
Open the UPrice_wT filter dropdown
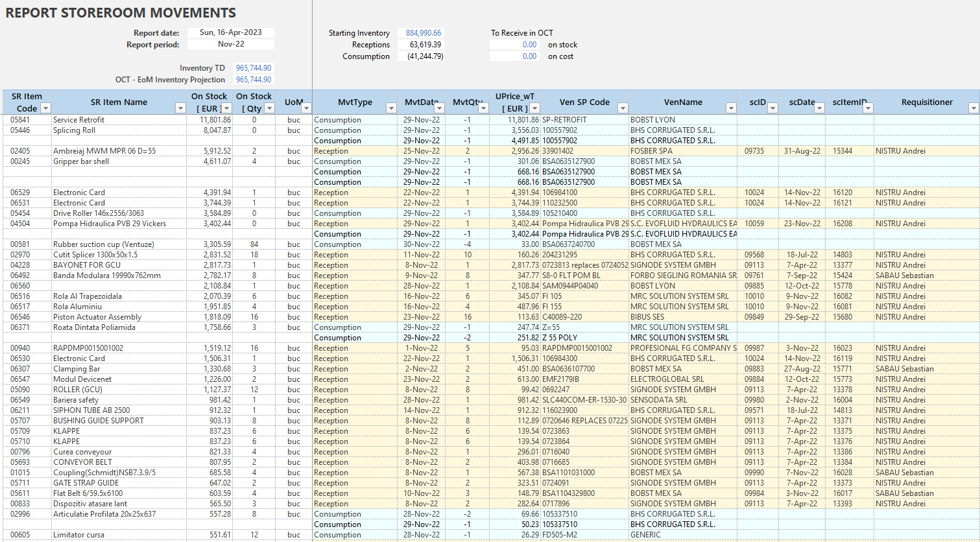click(x=534, y=108)
